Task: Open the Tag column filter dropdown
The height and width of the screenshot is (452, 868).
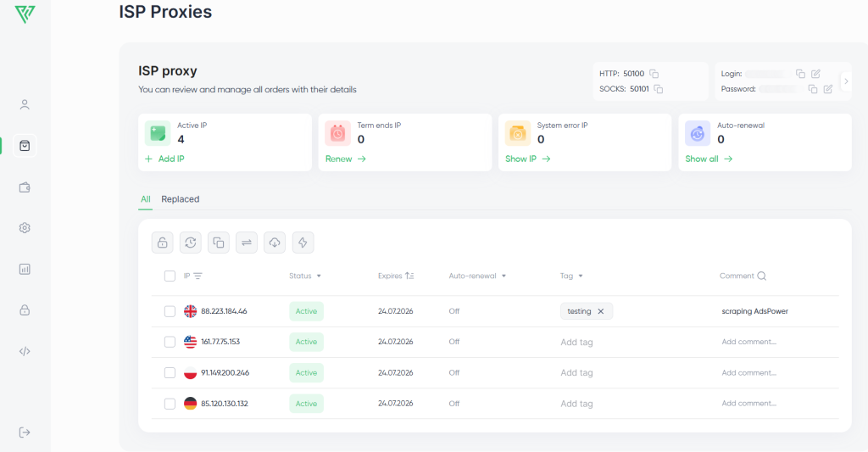Action: [x=580, y=276]
